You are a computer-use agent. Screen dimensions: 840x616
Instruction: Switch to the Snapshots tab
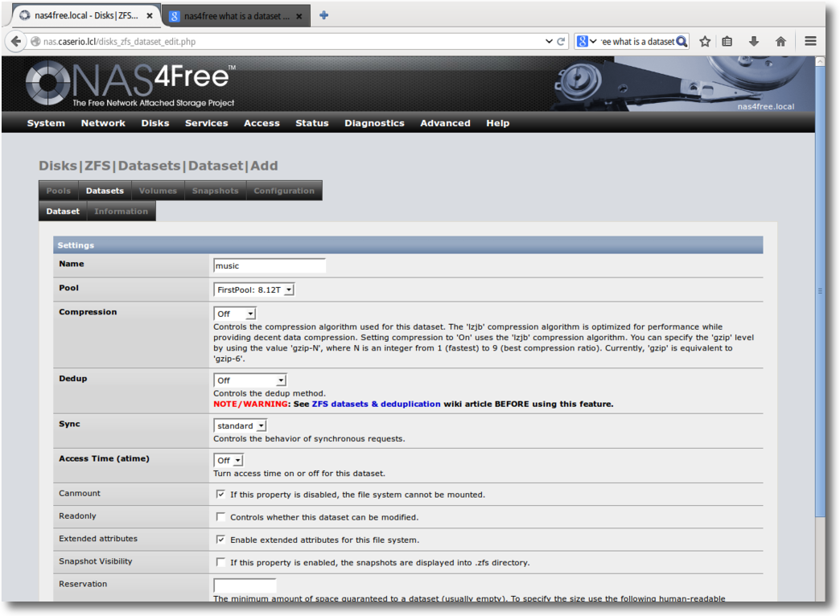point(216,191)
